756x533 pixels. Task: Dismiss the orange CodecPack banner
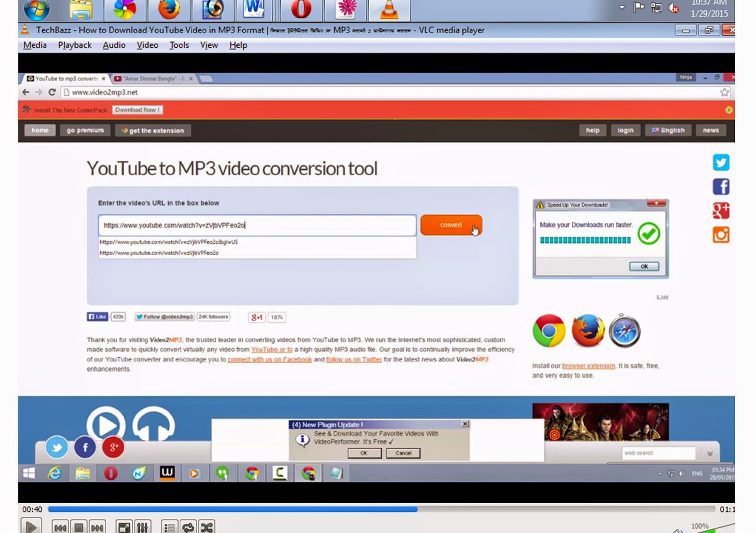click(729, 110)
